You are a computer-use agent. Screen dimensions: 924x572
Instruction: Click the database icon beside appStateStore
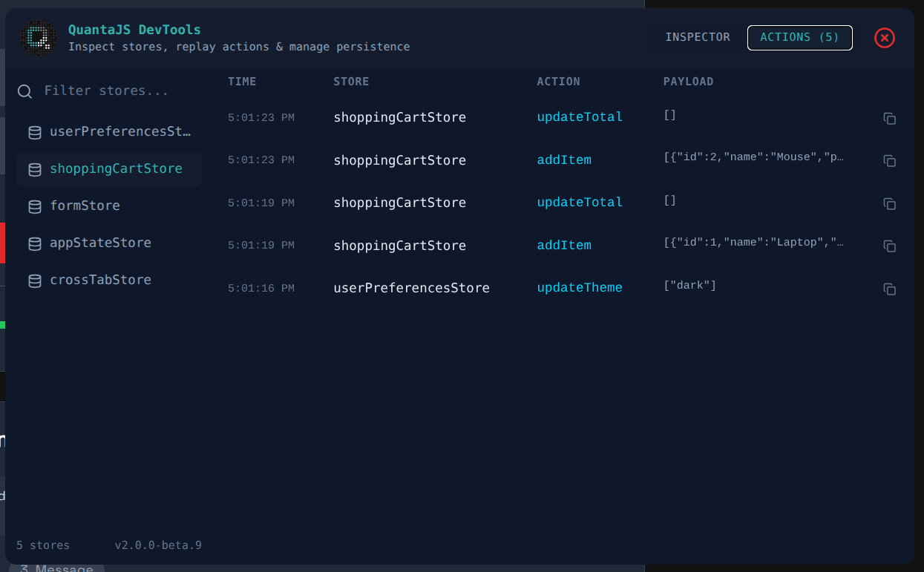tap(34, 243)
